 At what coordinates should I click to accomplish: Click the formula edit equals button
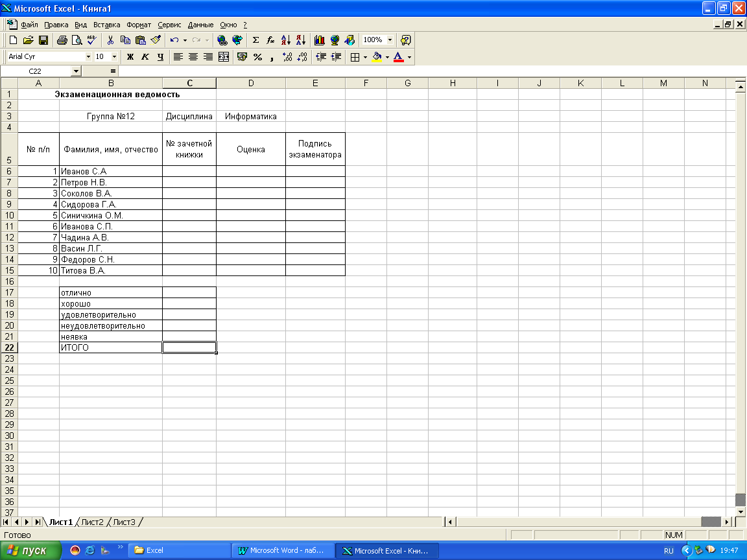113,71
